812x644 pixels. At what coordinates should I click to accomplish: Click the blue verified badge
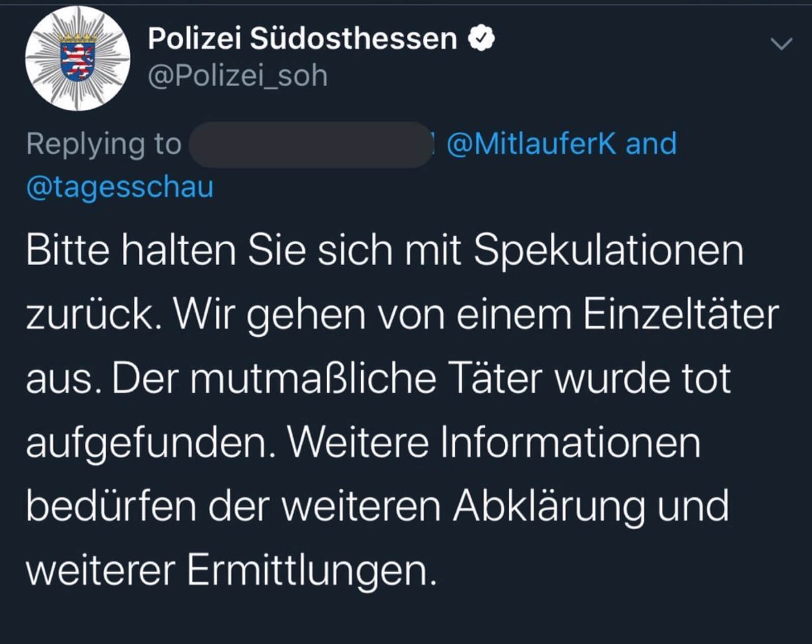point(481,39)
